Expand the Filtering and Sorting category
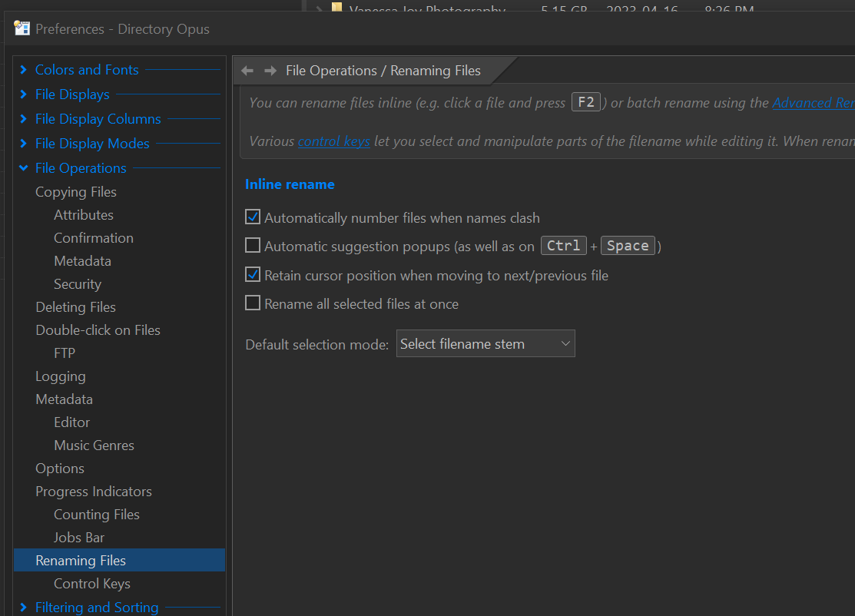Viewport: 855px width, 616px height. tap(24, 607)
